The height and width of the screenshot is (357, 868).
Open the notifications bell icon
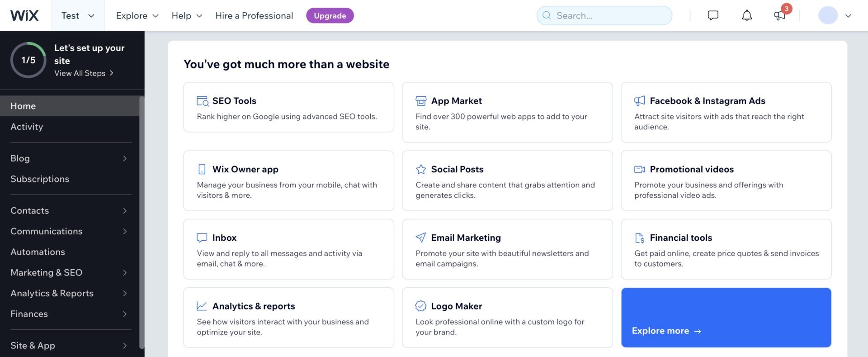coord(746,15)
